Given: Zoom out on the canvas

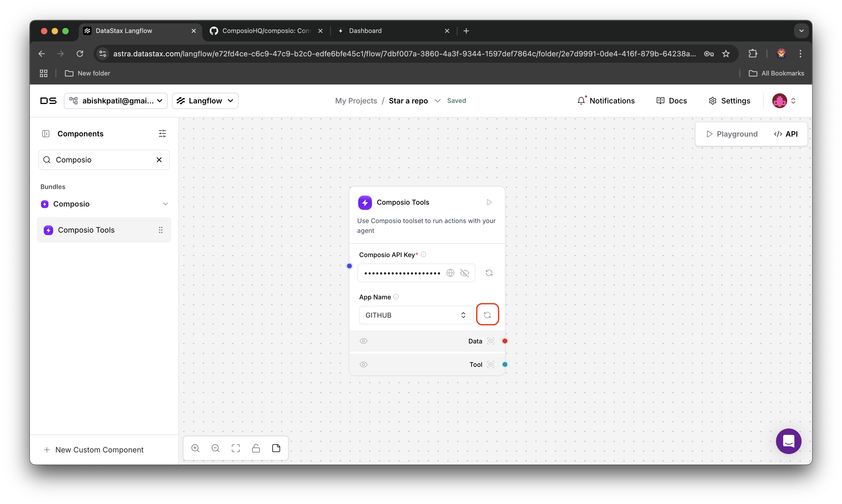Looking at the screenshot, I should [x=216, y=448].
